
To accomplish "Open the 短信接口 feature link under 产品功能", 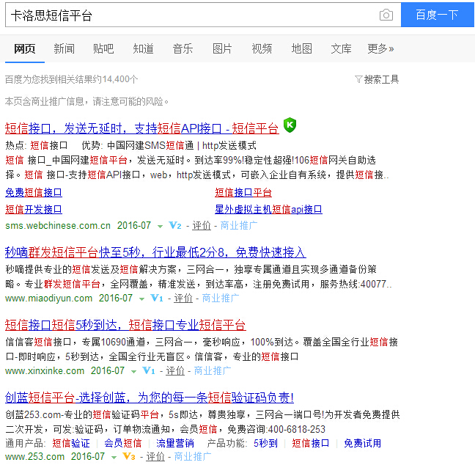I will (311, 443).
